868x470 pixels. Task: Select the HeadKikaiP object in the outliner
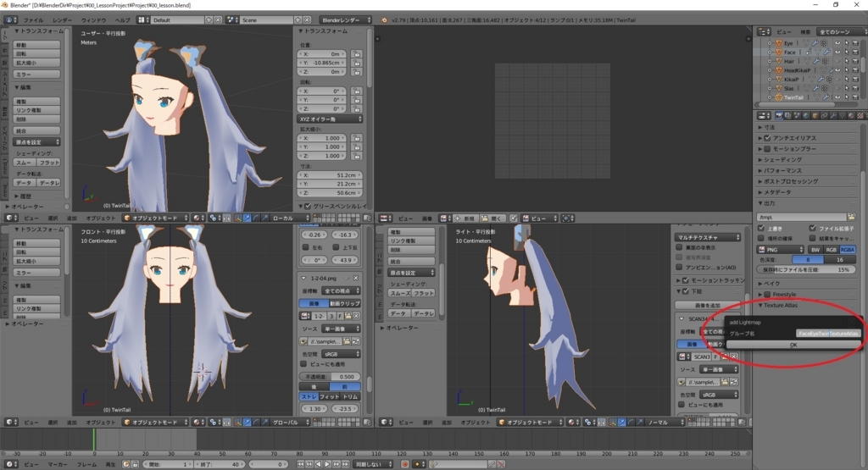(797, 70)
